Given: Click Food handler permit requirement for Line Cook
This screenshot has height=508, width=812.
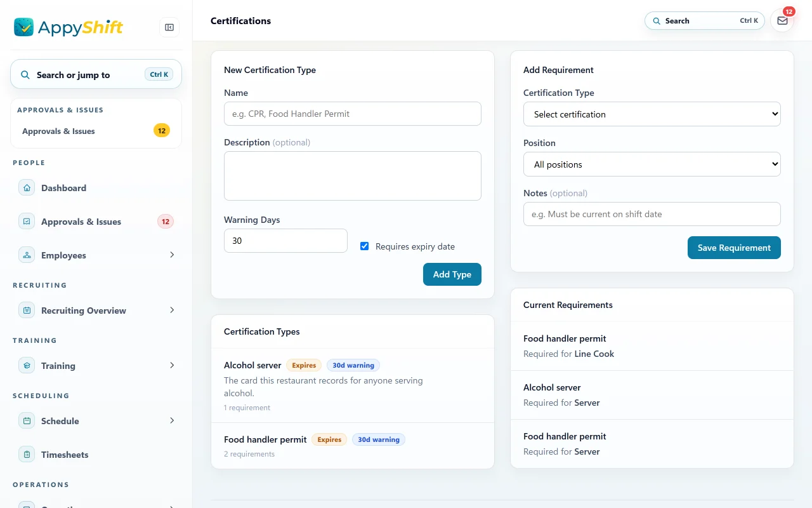Looking at the screenshot, I should coord(652,346).
